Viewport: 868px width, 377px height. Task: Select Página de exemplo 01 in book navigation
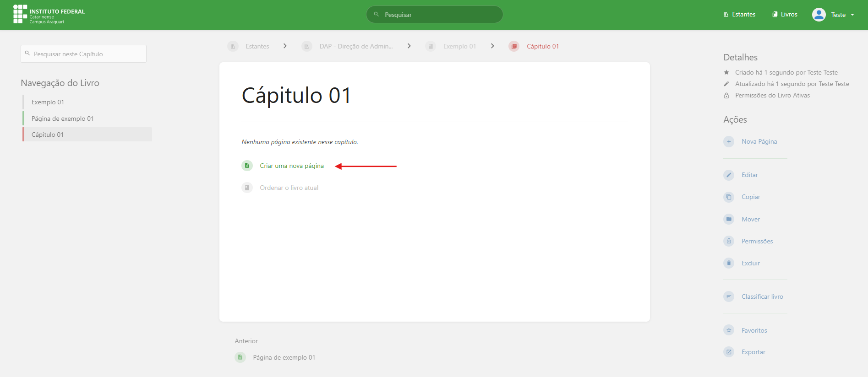63,118
